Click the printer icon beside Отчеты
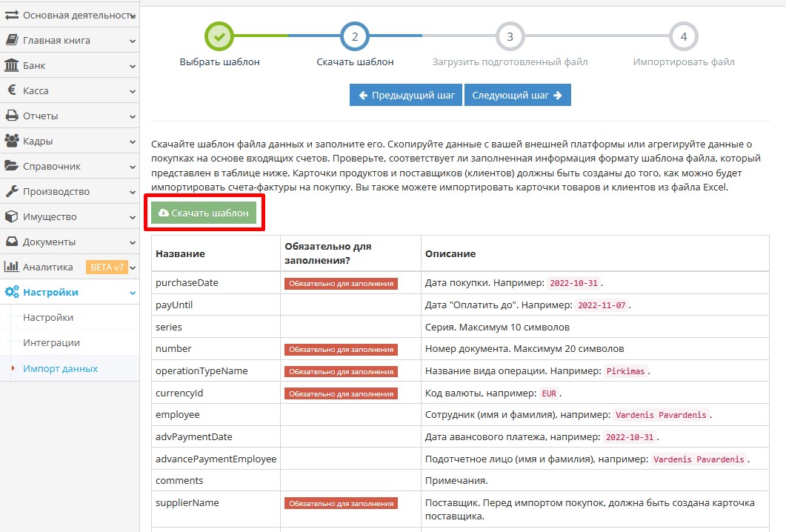This screenshot has height=532, width=786. [12, 116]
